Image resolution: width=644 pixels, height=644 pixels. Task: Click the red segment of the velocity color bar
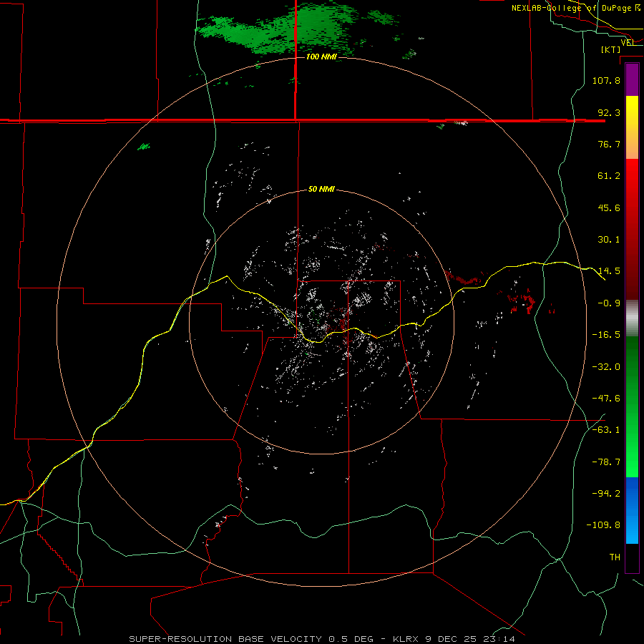632,229
